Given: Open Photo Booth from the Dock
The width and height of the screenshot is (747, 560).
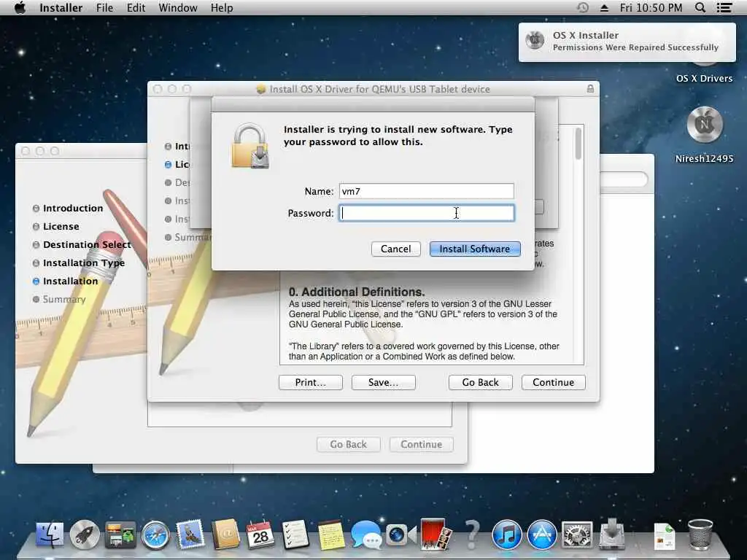Looking at the screenshot, I should coord(436,534).
